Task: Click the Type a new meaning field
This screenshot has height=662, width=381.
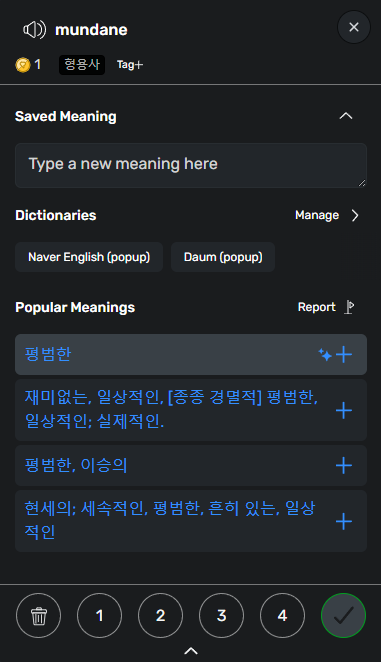Action: (191, 165)
